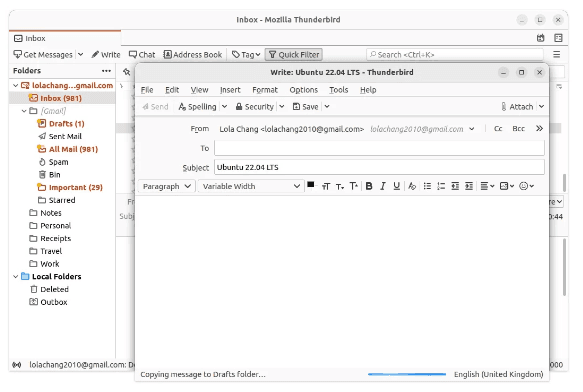Show more address fields chevron
This screenshot has width=583, height=392.
coord(539,129)
